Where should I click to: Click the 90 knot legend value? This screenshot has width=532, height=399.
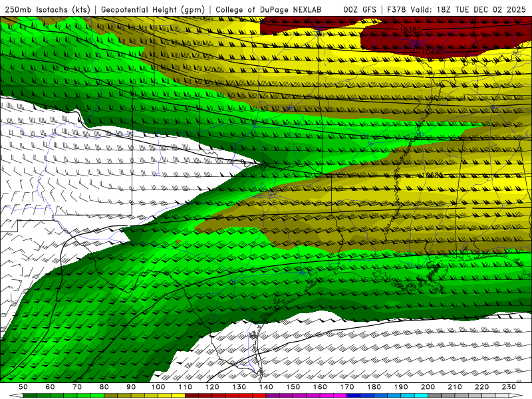[131, 387]
